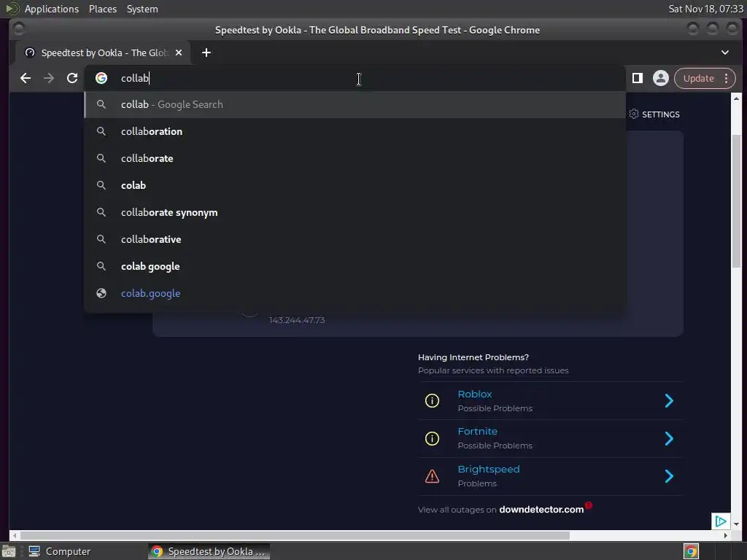The height and width of the screenshot is (560, 747).
Task: Click the forward navigation arrow
Action: 49,78
